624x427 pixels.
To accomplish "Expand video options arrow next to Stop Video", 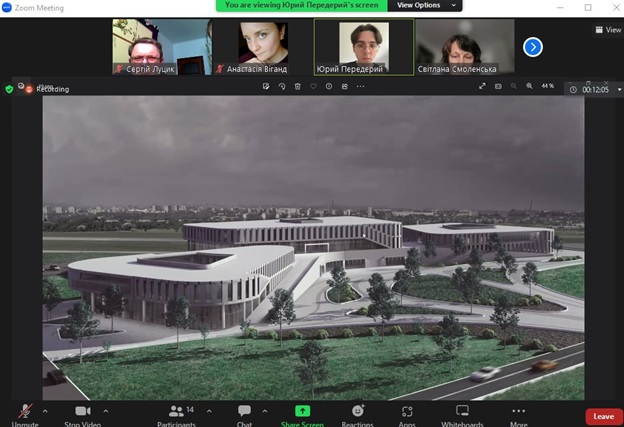I will tap(106, 411).
